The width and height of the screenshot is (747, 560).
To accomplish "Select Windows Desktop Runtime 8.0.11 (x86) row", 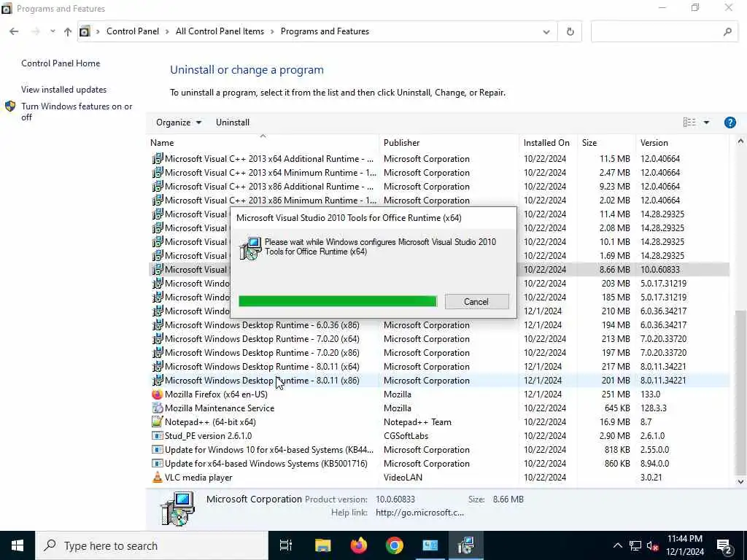I will (438, 381).
